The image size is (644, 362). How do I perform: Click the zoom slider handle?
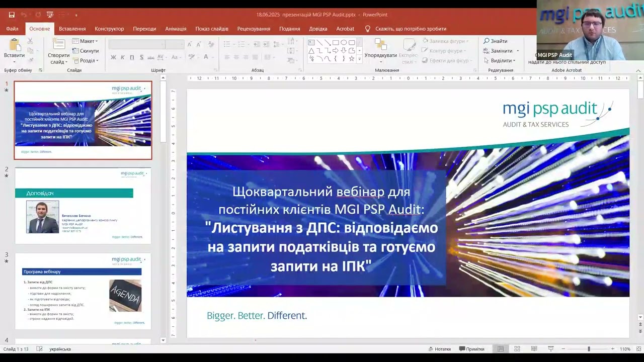tap(589, 349)
